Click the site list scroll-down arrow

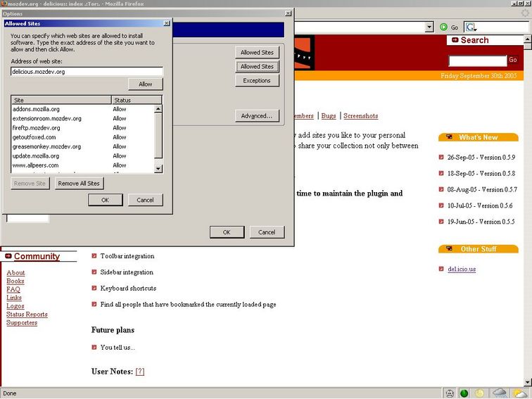point(158,169)
